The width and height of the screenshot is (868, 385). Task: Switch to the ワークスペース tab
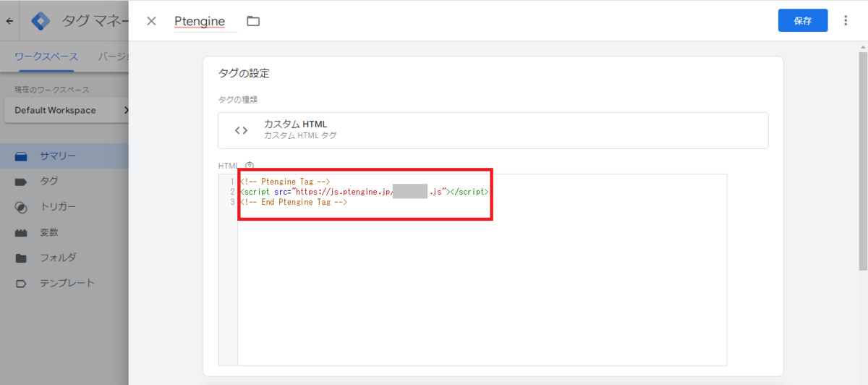[x=47, y=56]
